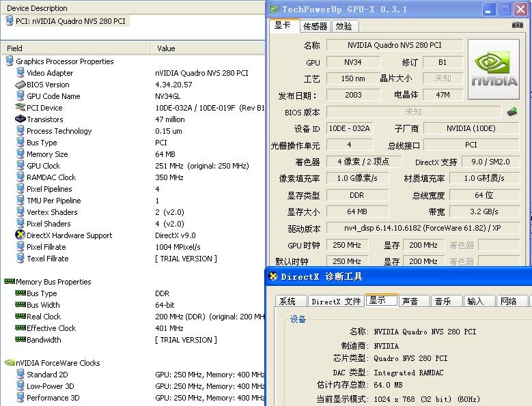Image resolution: width=532 pixels, height=406 pixels.
Task: Click the Integrated RAMDAC text in DirectX tool
Action: pos(408,373)
